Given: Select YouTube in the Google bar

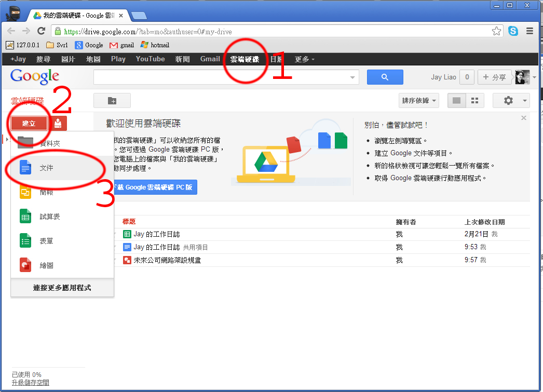Looking at the screenshot, I should tap(151, 59).
